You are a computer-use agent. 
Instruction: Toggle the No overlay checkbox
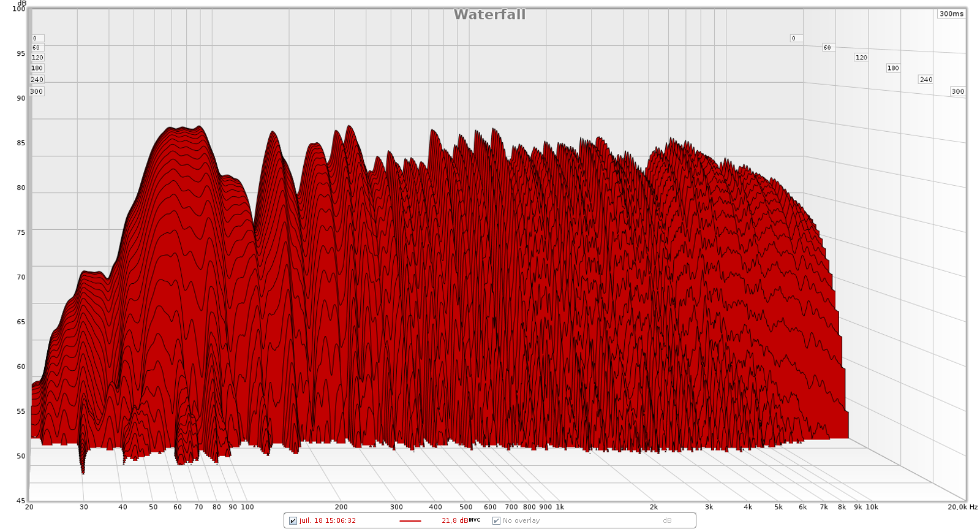[496, 520]
